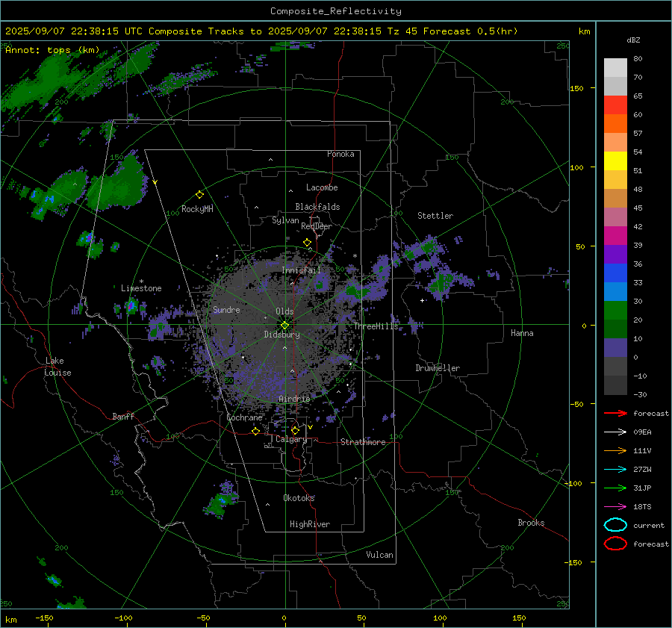Click the Olds city label
672x628 pixels.
pyautogui.click(x=284, y=311)
